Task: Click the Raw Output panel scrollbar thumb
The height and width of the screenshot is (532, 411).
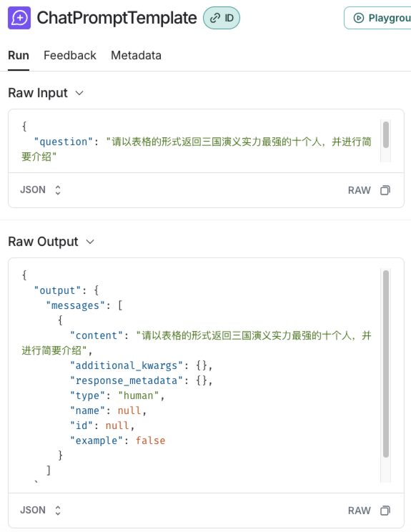Action: (386, 364)
